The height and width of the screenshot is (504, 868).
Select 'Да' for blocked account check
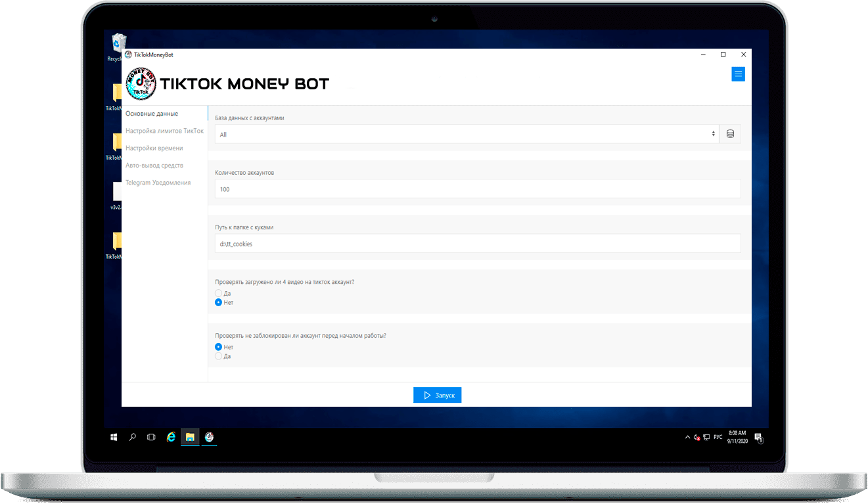click(219, 356)
